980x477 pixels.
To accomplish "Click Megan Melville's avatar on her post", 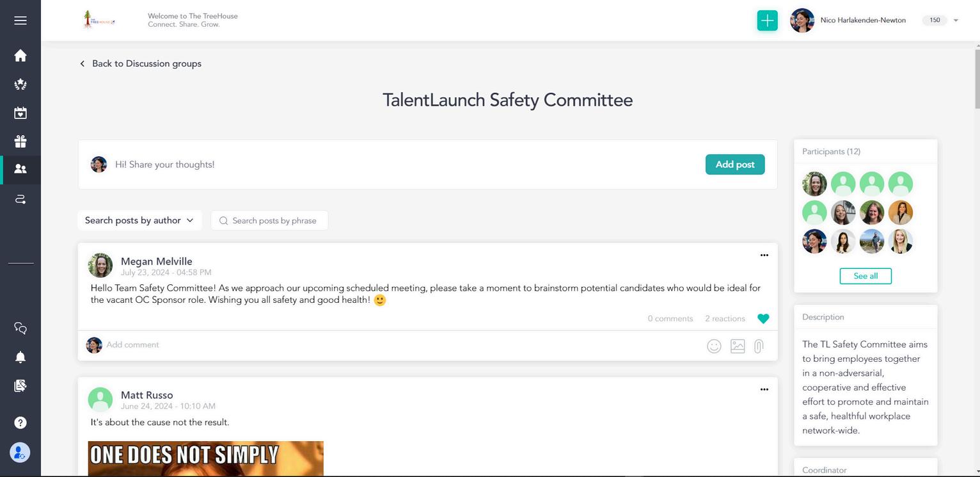I will coord(100,266).
